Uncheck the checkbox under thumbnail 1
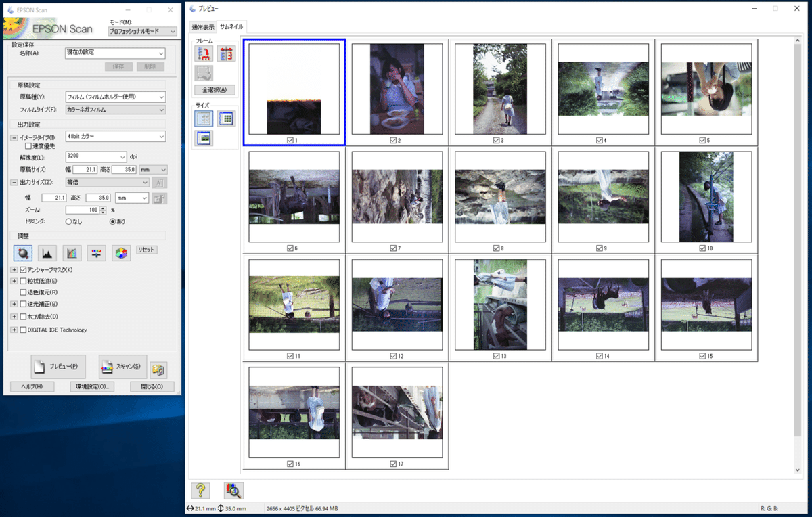This screenshot has width=812, height=517. [x=290, y=140]
